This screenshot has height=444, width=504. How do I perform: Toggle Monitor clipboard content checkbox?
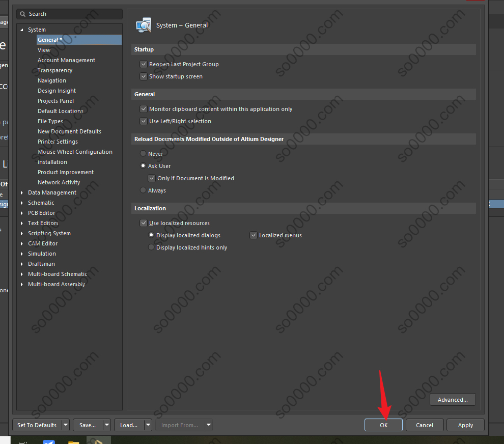(x=144, y=109)
